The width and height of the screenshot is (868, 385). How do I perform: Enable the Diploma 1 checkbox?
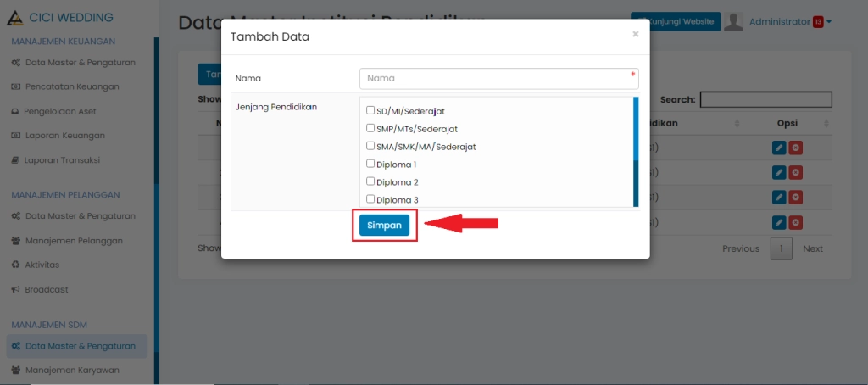pyautogui.click(x=370, y=164)
